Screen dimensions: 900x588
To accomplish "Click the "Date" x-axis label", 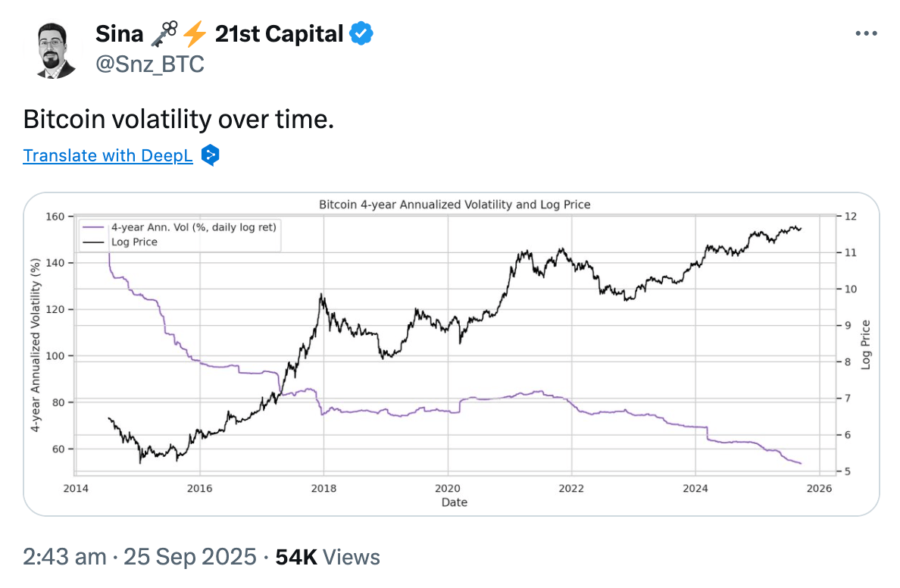I will point(455,502).
